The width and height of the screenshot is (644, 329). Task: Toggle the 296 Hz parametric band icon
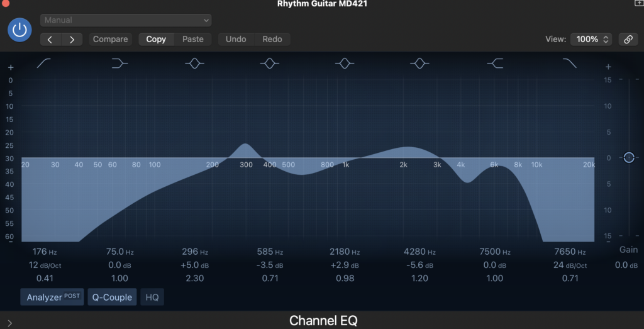point(195,63)
